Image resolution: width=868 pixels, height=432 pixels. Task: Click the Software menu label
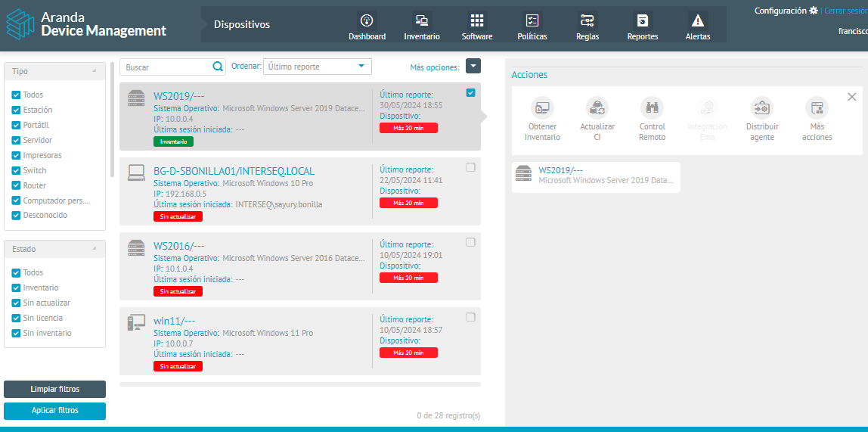tap(477, 37)
